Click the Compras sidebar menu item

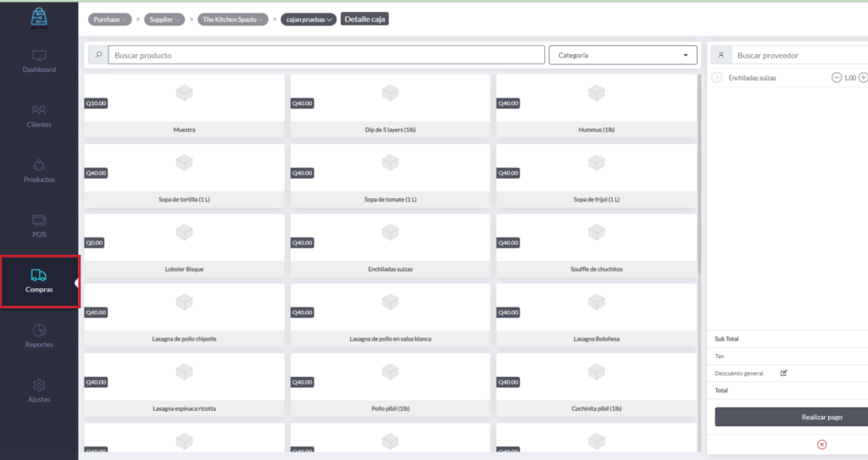click(x=39, y=281)
